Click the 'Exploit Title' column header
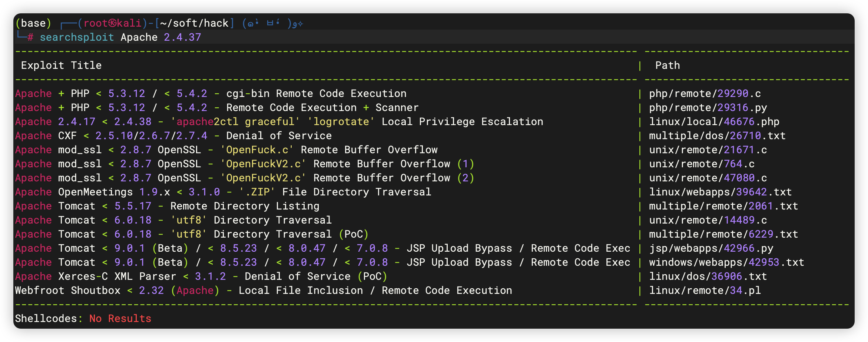The width and height of the screenshot is (868, 342). coord(61,66)
